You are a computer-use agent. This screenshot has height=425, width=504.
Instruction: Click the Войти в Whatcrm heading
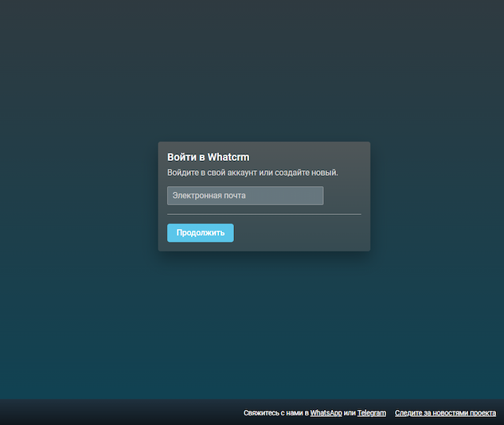pos(209,157)
